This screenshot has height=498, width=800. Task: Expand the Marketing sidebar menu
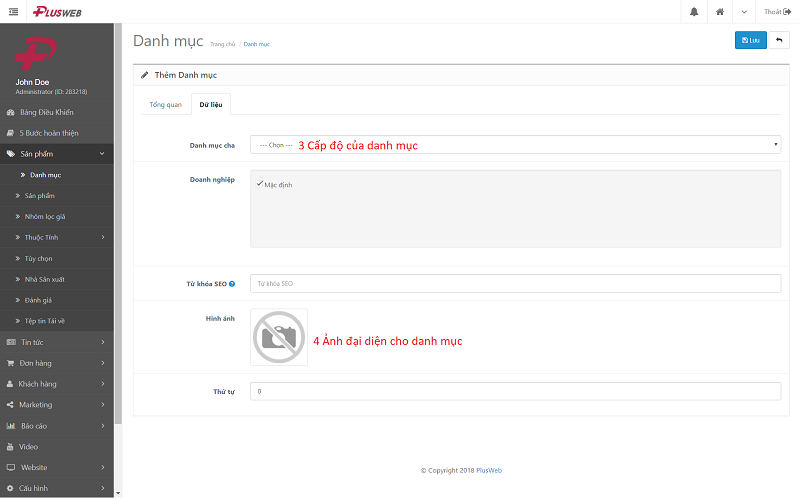pyautogui.click(x=57, y=405)
